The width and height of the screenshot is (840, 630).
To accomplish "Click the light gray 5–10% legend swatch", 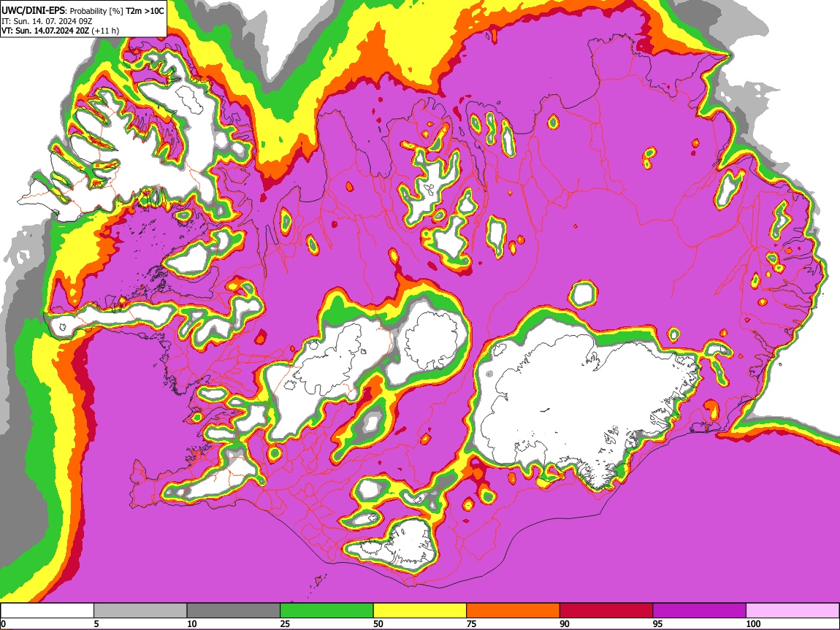I will (x=140, y=611).
